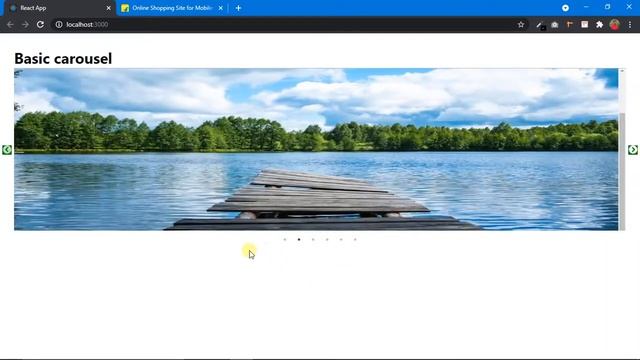Image resolution: width=640 pixels, height=360 pixels.
Task: Open the Chrome profile avatar
Action: click(x=615, y=24)
